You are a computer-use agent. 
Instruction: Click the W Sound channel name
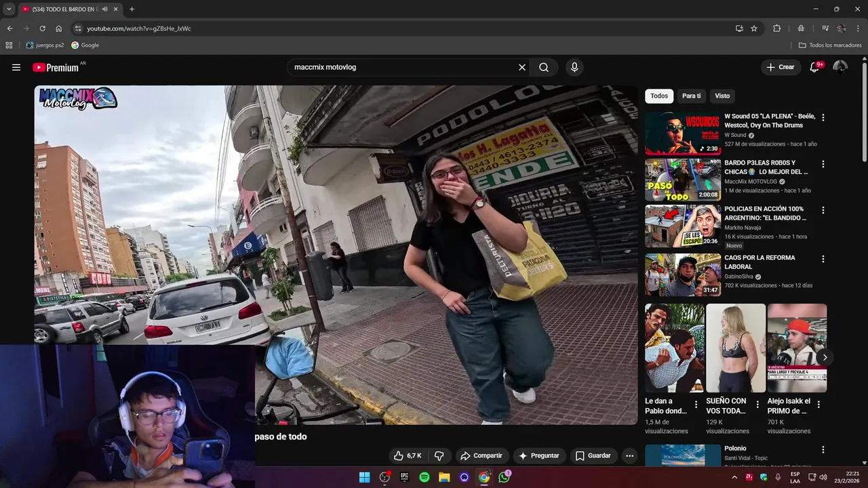tap(735, 135)
